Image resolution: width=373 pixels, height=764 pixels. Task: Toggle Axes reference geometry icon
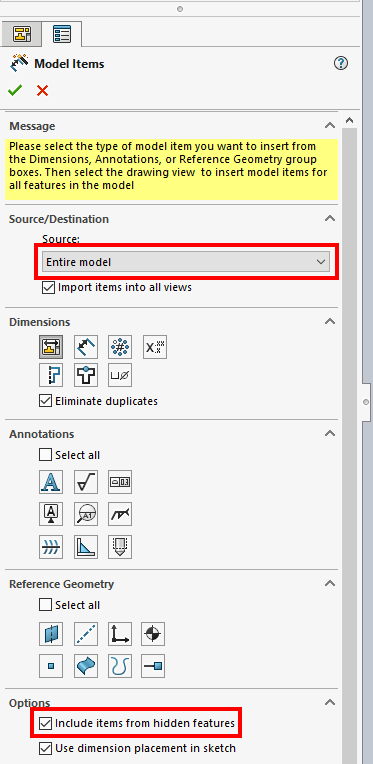[86, 634]
